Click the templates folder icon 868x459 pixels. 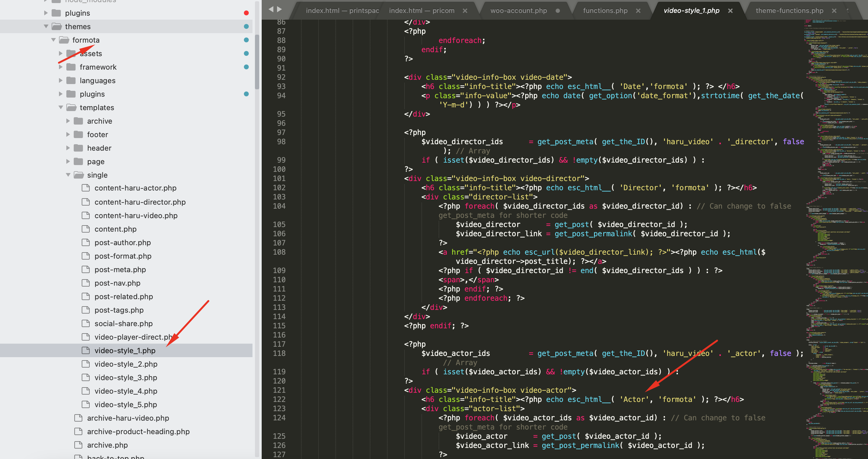click(x=72, y=107)
